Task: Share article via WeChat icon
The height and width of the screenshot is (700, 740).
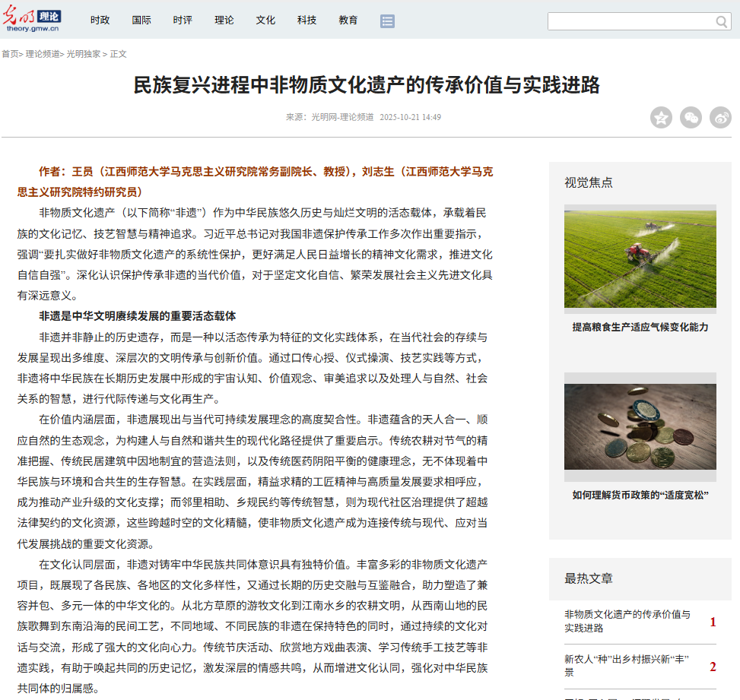Action: pos(691,118)
